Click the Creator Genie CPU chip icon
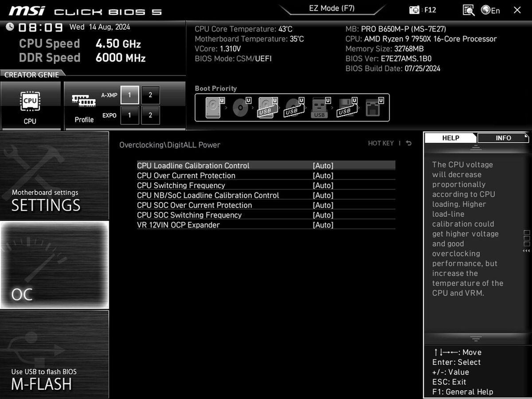 [30, 101]
